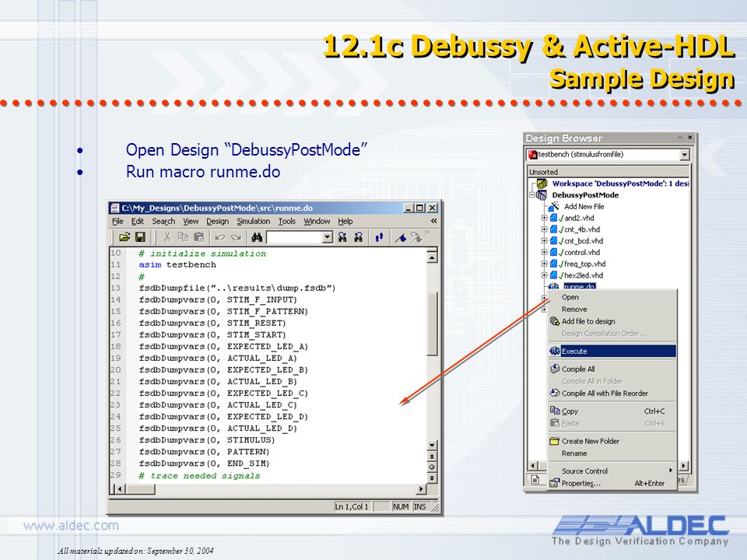Open the File menu
747x560 pixels.
[x=117, y=221]
